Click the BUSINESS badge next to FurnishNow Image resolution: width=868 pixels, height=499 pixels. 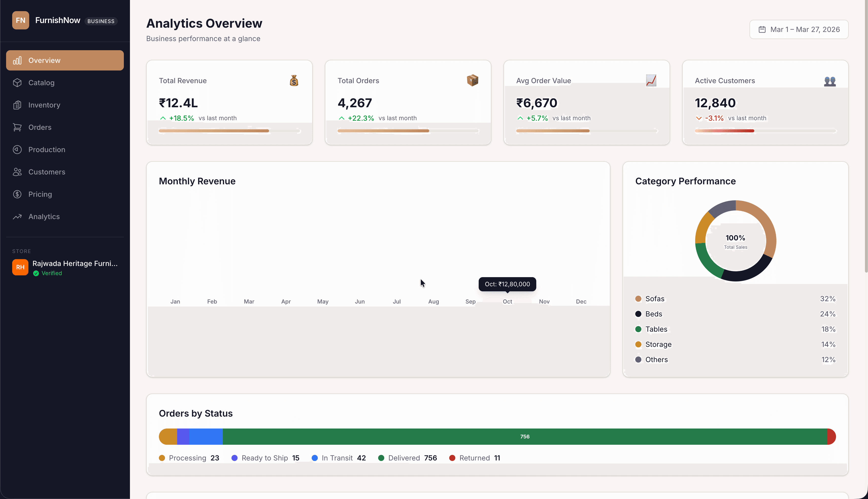click(x=101, y=21)
